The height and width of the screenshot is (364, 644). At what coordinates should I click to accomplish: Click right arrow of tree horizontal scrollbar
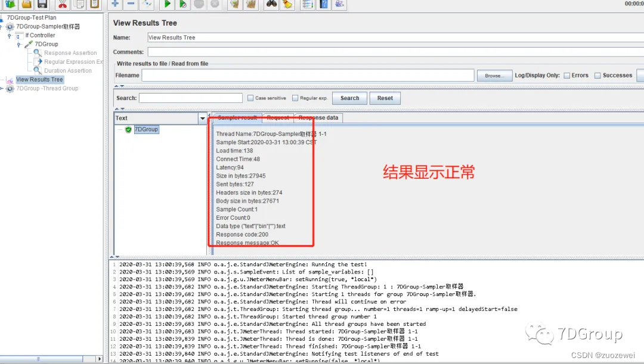100,359
